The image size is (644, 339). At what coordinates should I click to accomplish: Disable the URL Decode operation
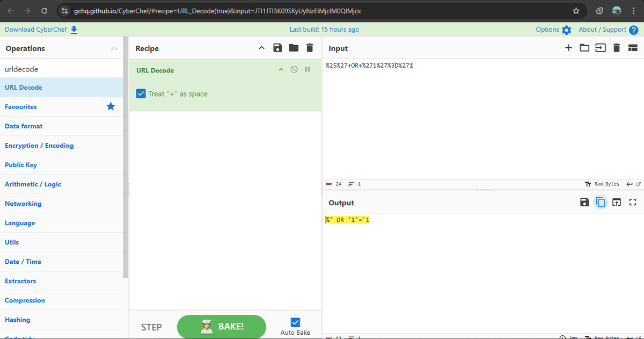coord(294,70)
